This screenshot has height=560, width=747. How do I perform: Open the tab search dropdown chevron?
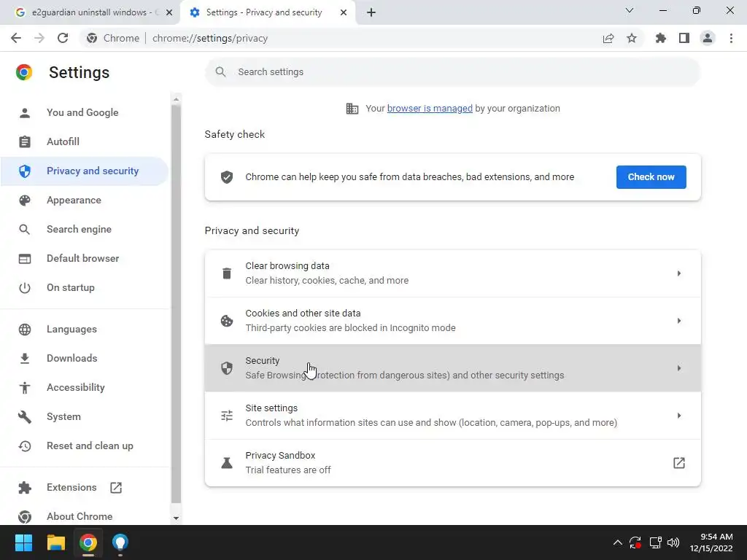630,10
